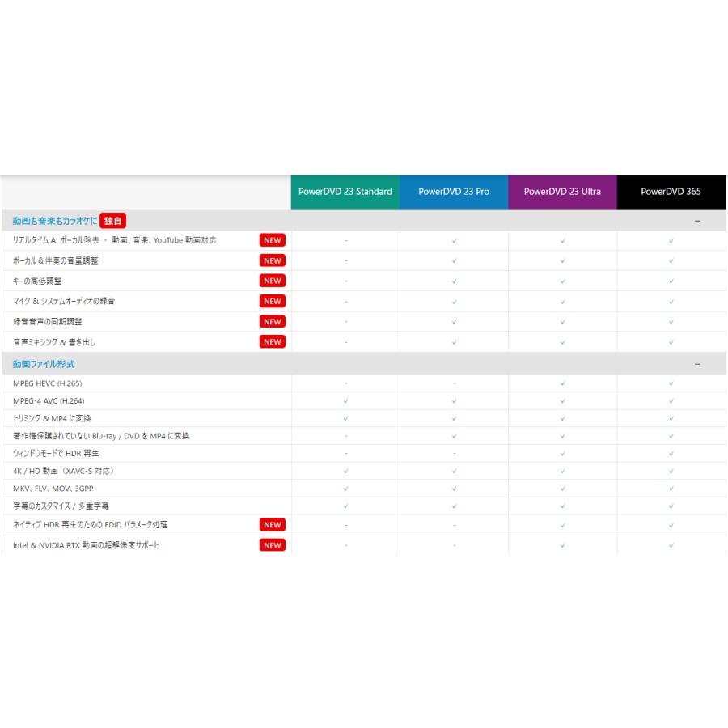Click the Standard column cell for ウィンドウモードで HDR 再生

pyautogui.click(x=345, y=453)
